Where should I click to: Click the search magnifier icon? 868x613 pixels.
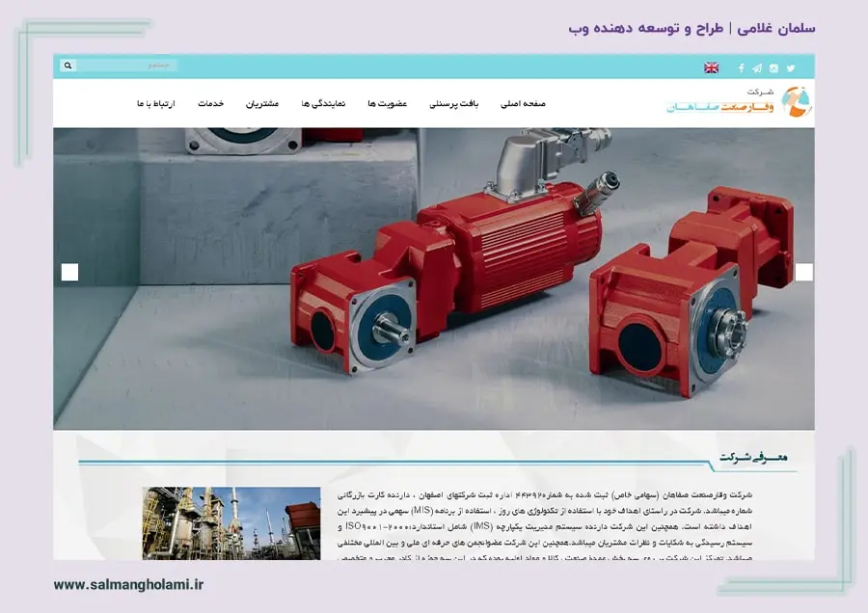(66, 66)
